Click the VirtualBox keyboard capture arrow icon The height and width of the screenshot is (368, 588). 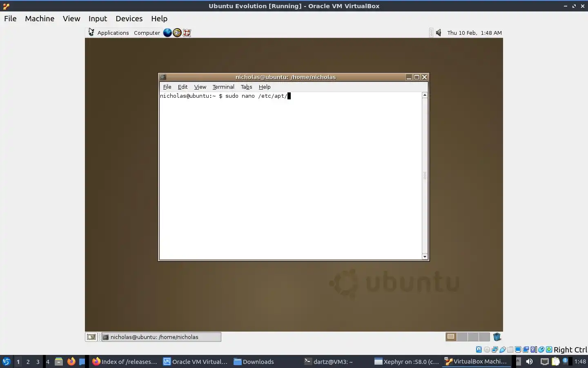pos(549,350)
